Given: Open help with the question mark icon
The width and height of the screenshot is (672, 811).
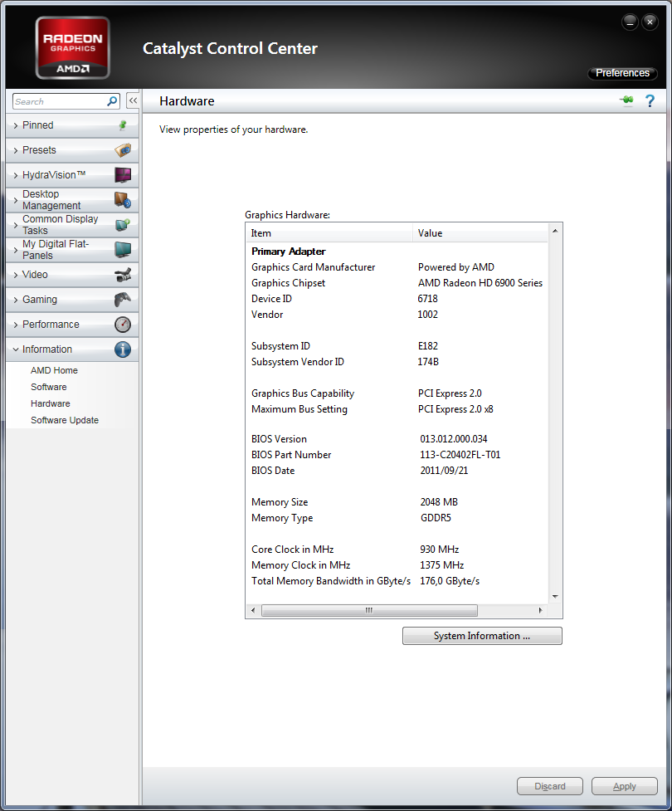Looking at the screenshot, I should pos(650,101).
